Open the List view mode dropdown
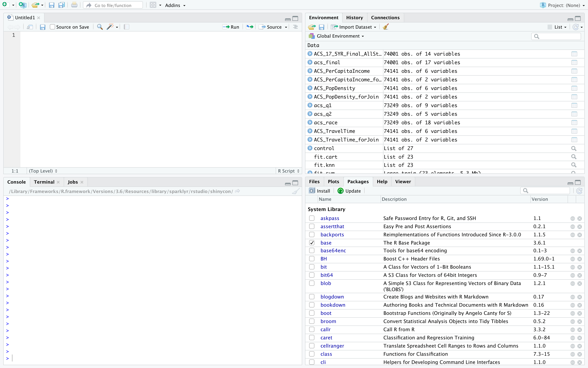 557,27
